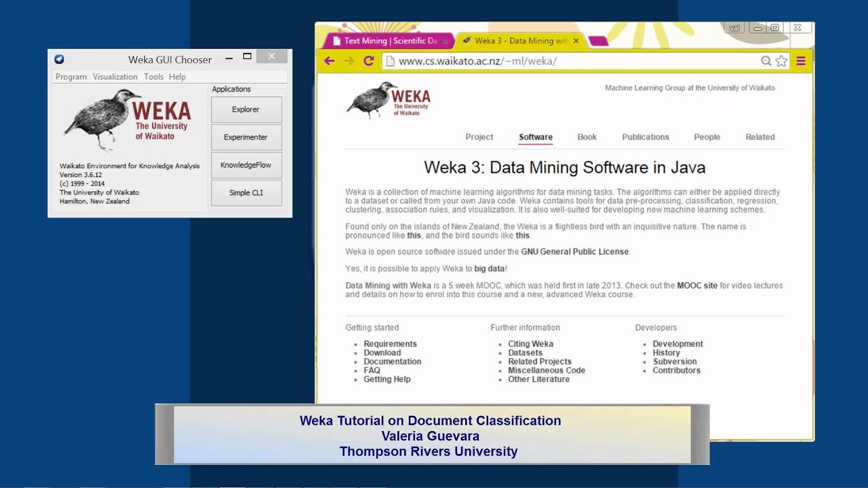Open the Visualization menu in Weka
The height and width of the screenshot is (488, 868).
pyautogui.click(x=115, y=77)
